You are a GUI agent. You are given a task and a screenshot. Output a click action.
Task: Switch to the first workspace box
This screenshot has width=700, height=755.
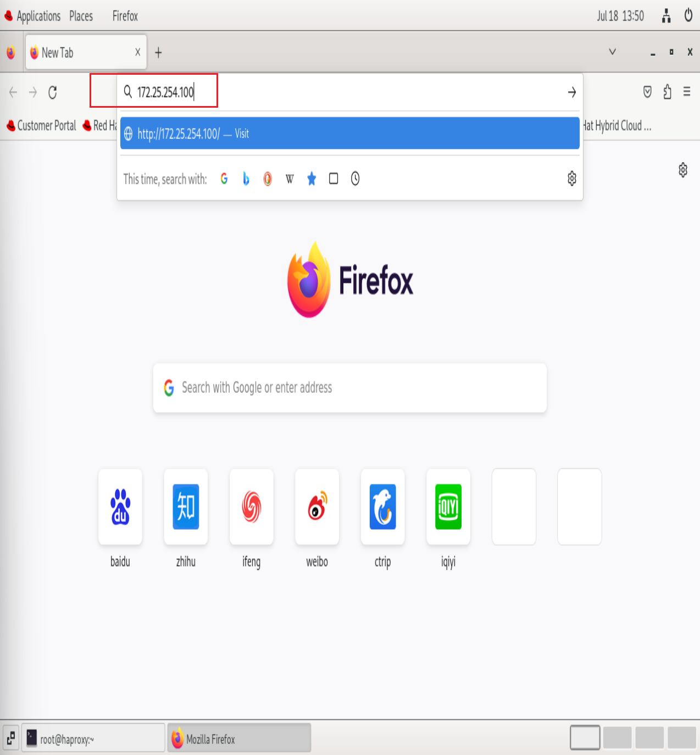tap(585, 738)
